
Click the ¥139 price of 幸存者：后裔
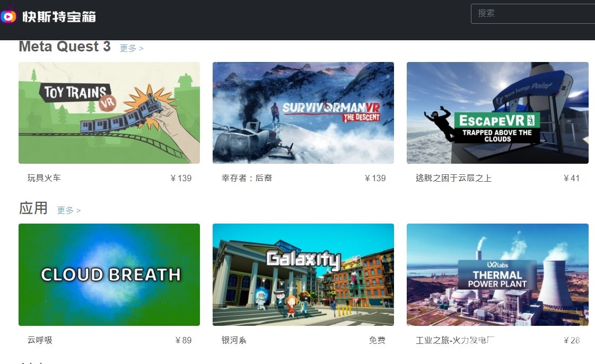[x=375, y=178]
